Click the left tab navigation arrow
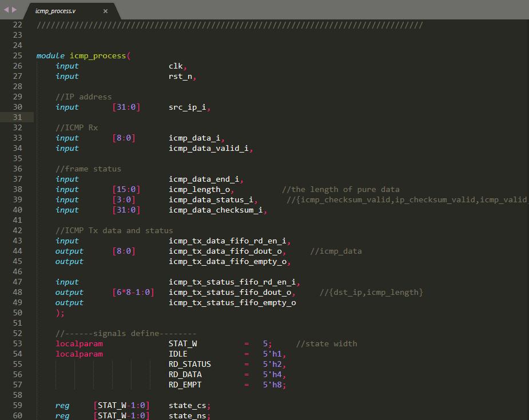 click(x=6, y=10)
